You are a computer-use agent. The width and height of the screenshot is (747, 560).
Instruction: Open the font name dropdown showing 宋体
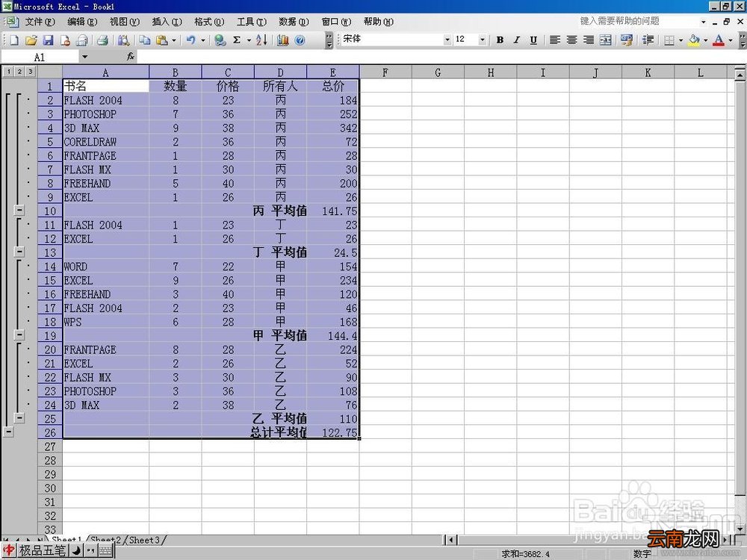447,40
